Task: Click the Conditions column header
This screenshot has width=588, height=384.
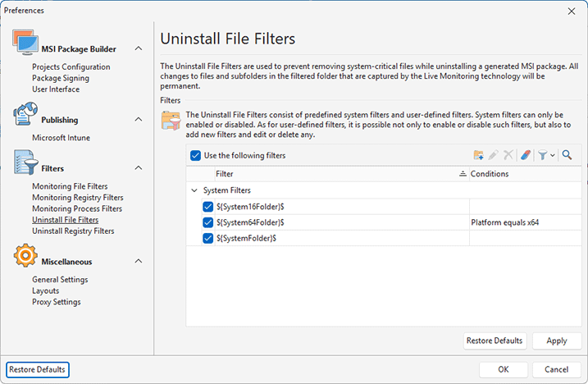Action: [526, 174]
